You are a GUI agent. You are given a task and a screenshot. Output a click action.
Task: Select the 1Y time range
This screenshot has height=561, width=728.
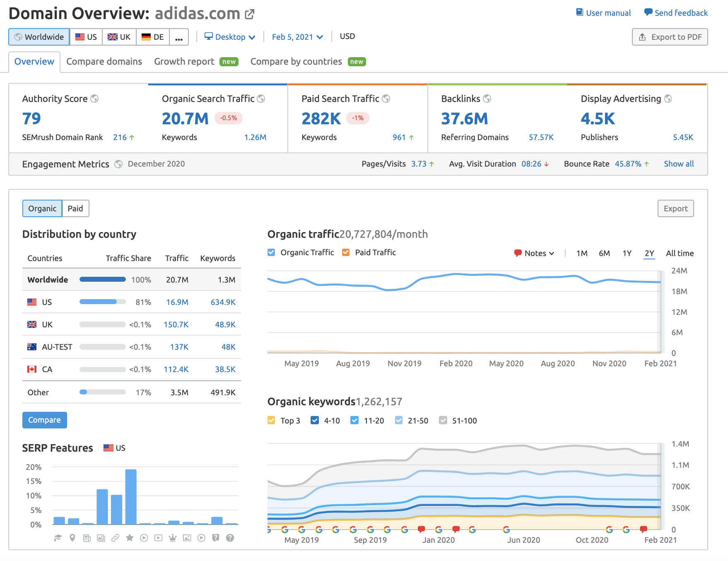point(627,253)
